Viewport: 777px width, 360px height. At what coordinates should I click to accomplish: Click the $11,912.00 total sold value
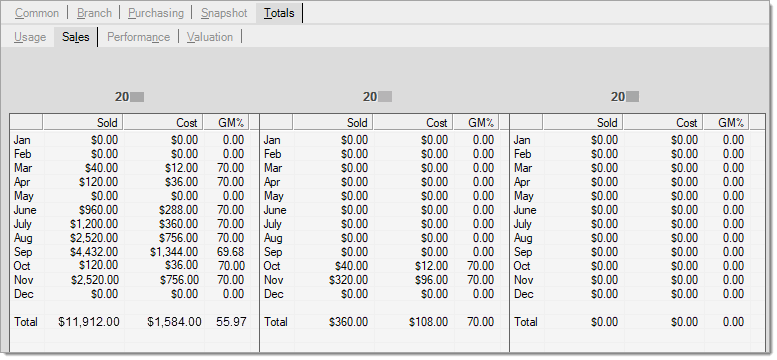click(x=89, y=322)
